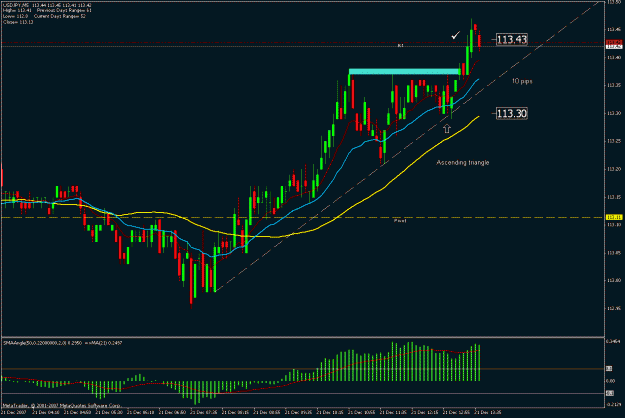The image size is (625, 418).
Task: Click the red price tag on the price axis
Action: point(614,42)
